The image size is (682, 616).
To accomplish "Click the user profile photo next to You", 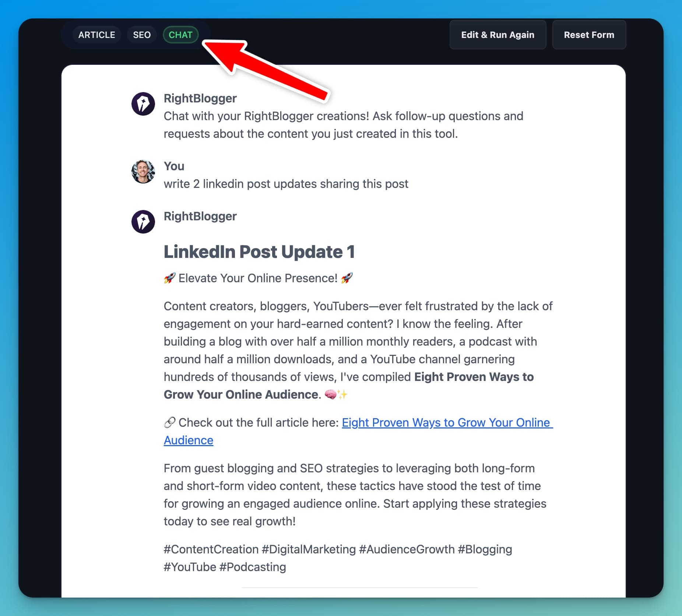I will [x=143, y=172].
